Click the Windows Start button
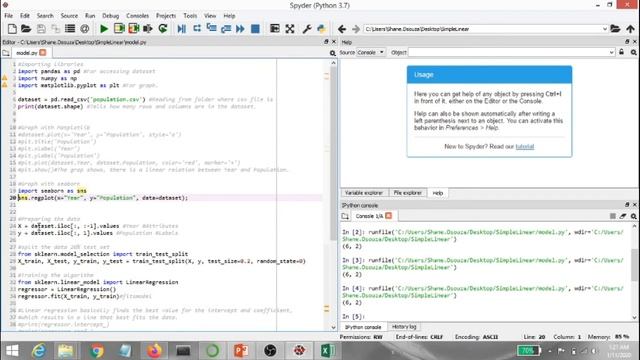Viewport: 640px width, 360px height. click(12, 351)
